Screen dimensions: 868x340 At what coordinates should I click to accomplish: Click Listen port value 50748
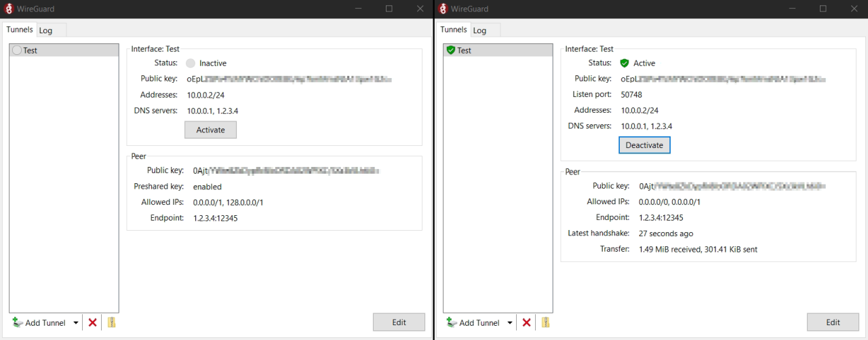click(x=631, y=95)
